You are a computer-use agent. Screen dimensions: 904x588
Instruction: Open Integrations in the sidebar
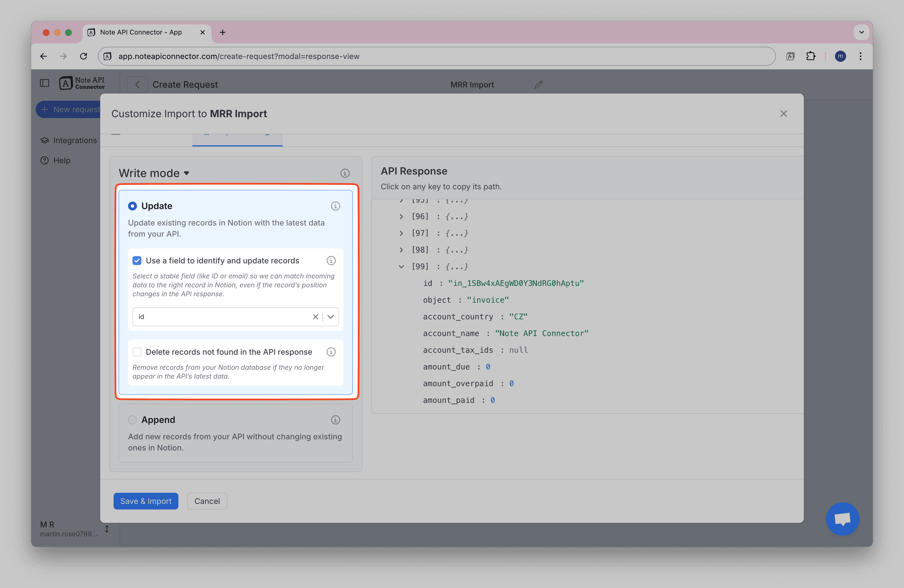(x=74, y=141)
